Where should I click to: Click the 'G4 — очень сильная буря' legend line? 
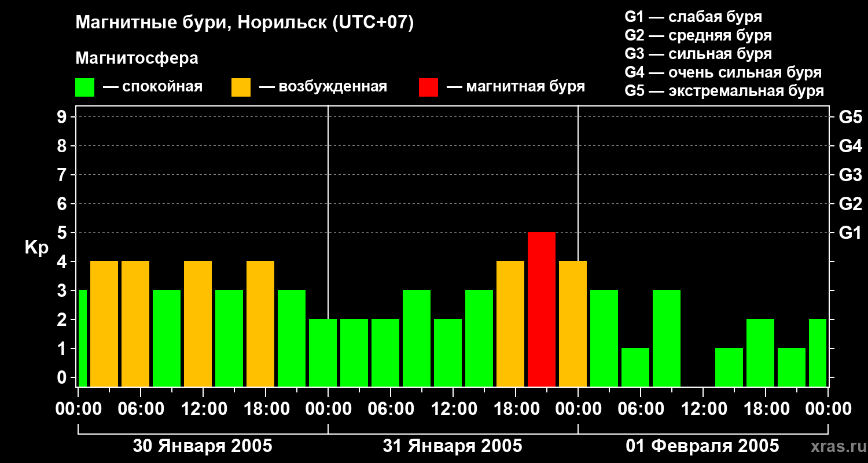(723, 72)
